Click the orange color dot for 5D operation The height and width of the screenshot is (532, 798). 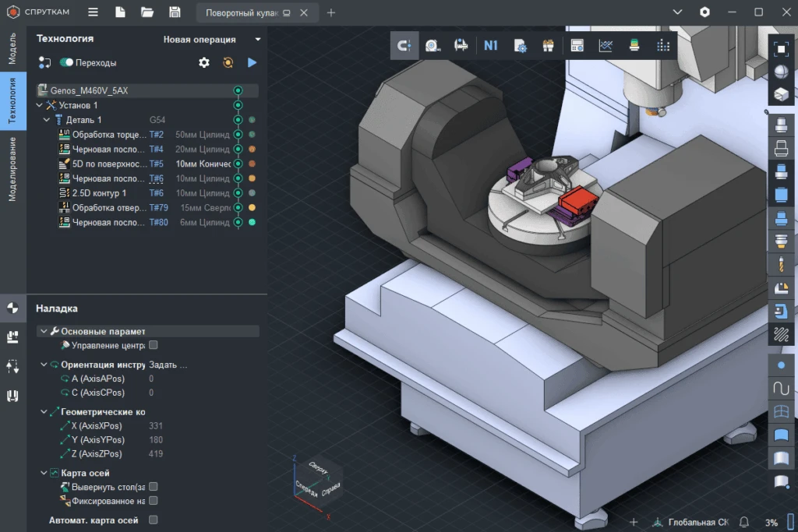252,164
